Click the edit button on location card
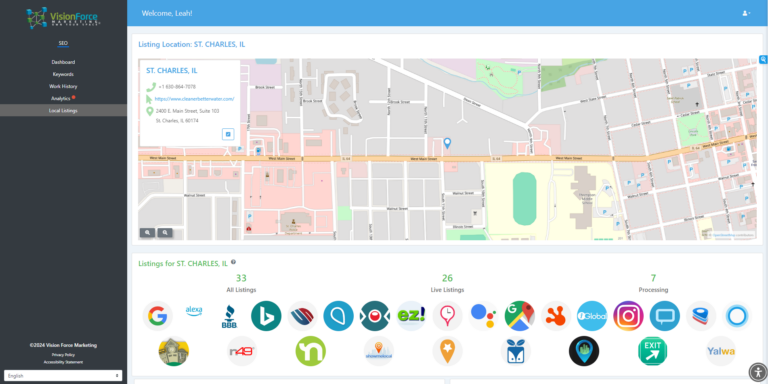Viewport: 768px width, 384px height. click(228, 134)
